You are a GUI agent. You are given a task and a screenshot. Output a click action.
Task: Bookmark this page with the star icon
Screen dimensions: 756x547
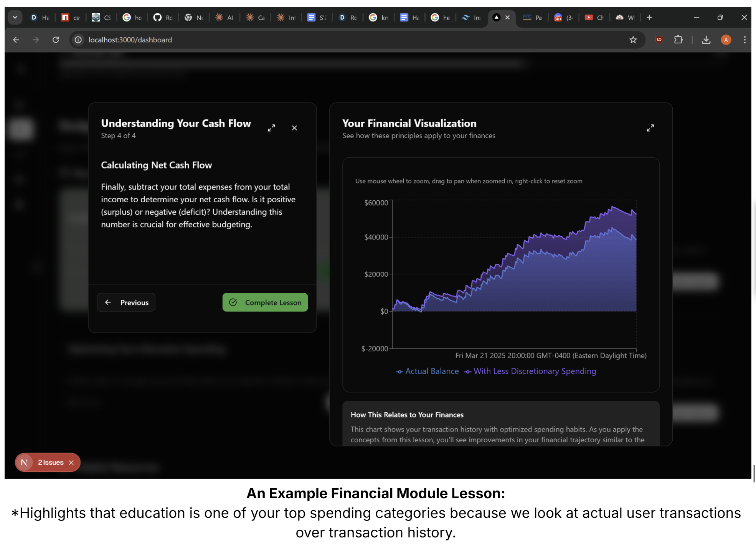[x=633, y=40]
